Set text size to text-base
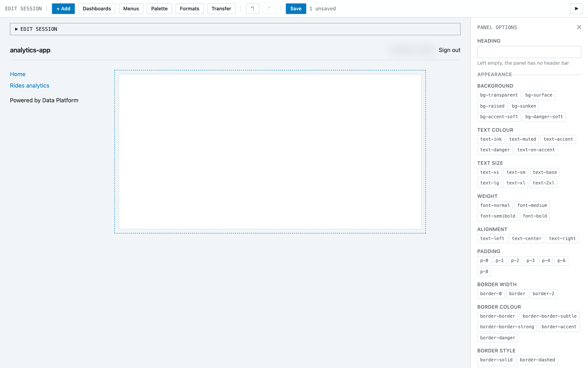The height and width of the screenshot is (368, 588). pos(545,172)
